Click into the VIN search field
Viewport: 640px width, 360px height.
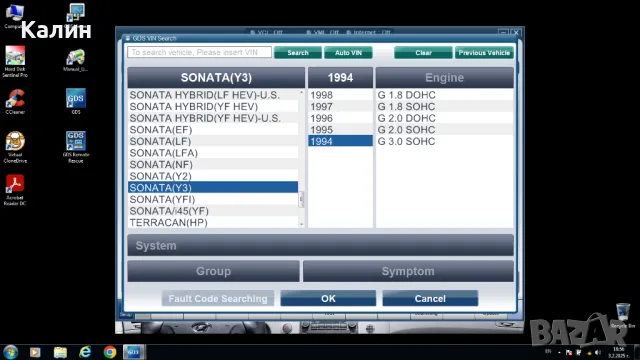(199, 52)
